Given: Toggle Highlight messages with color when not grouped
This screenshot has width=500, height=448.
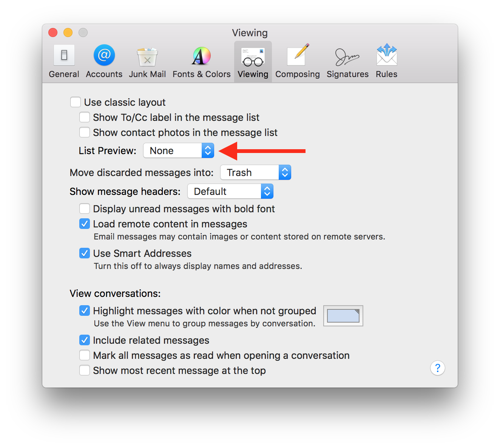Looking at the screenshot, I should pos(85,311).
